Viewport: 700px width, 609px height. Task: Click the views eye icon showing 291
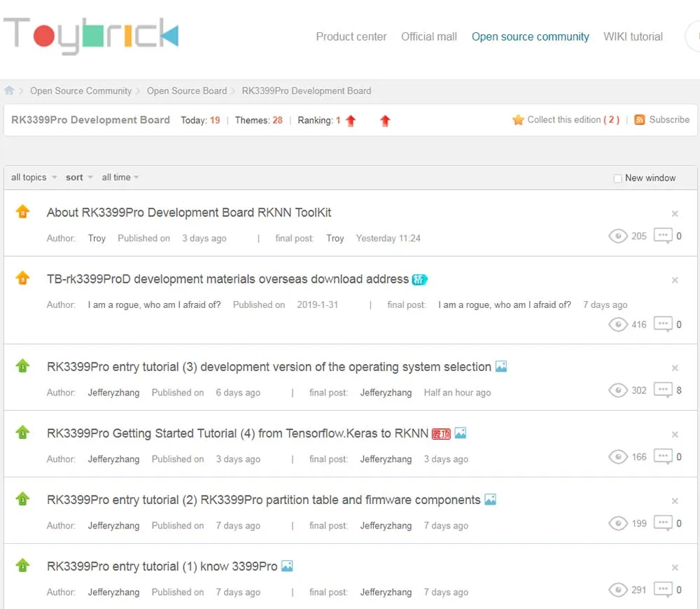tap(618, 590)
